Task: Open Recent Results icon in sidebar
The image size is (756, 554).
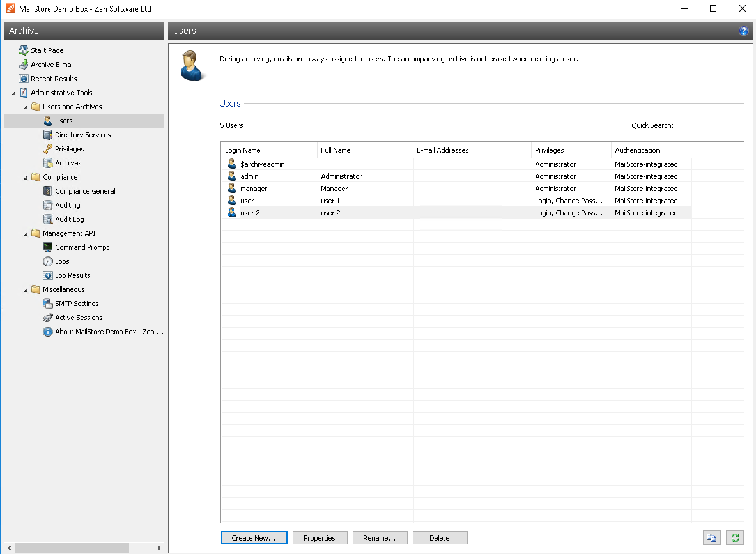Action: coord(23,78)
